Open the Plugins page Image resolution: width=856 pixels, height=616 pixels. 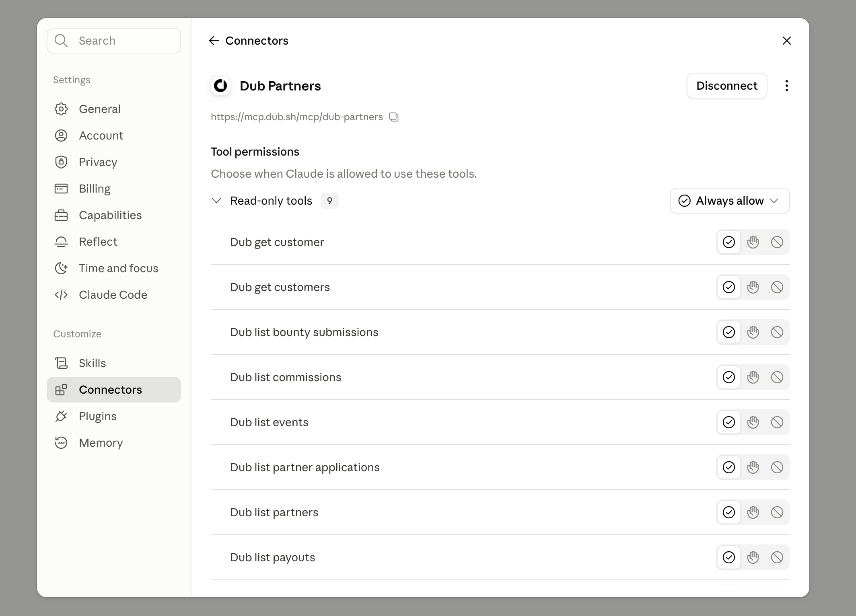[x=114, y=416]
